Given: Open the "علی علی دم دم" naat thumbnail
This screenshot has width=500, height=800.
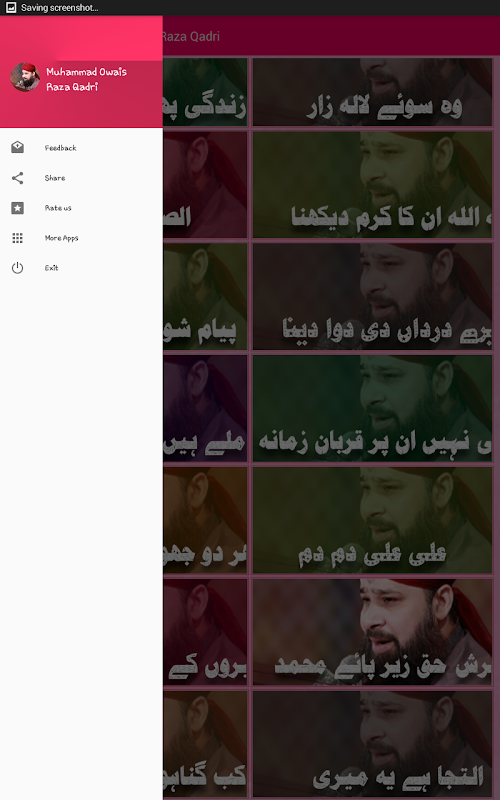Looking at the screenshot, I should pos(372,520).
